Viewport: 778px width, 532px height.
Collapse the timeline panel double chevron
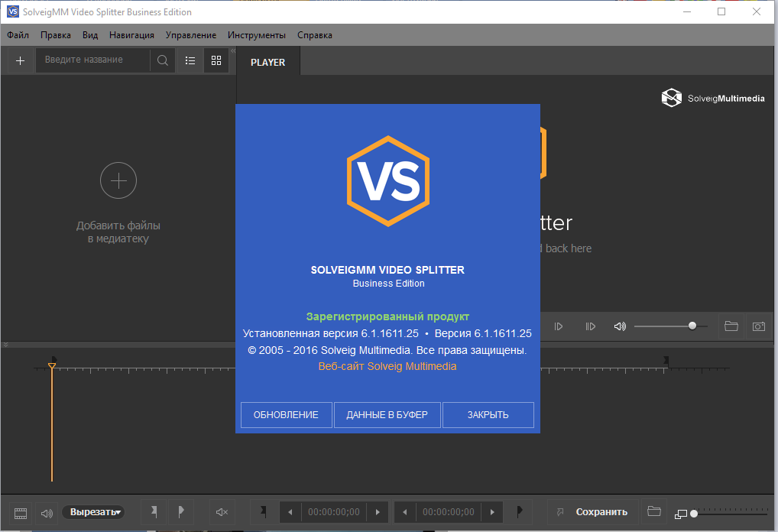tap(6, 345)
